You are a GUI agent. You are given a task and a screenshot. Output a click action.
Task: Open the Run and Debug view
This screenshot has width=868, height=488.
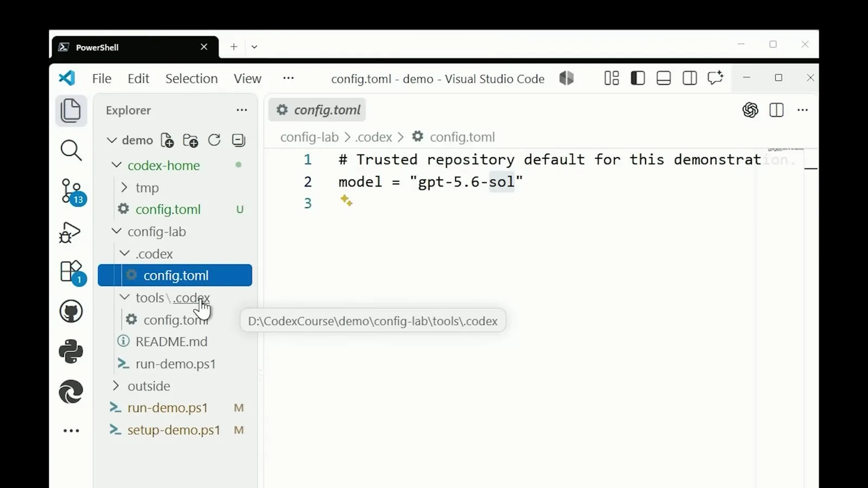70,232
